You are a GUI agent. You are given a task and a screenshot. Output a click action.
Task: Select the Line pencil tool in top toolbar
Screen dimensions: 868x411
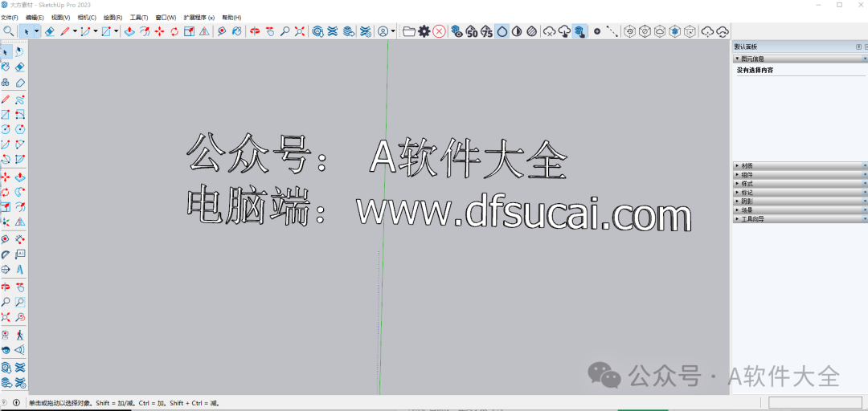click(65, 31)
